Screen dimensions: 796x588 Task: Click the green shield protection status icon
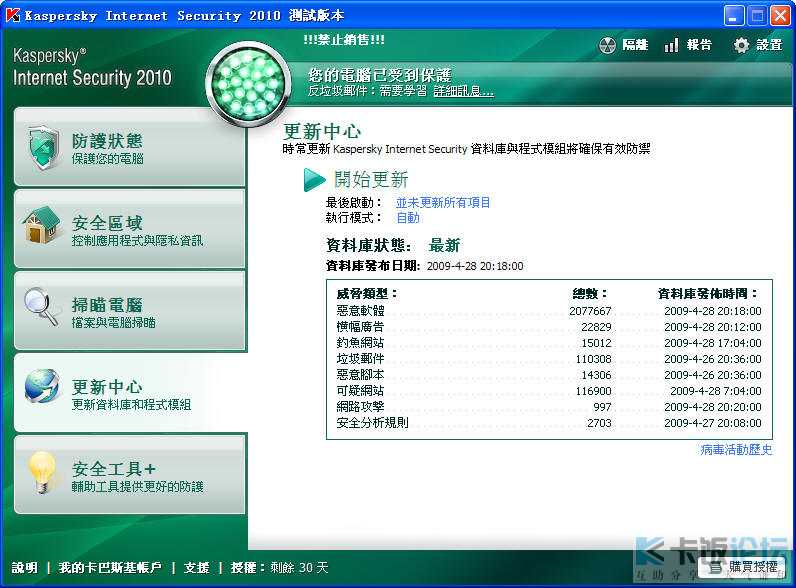tap(44, 147)
